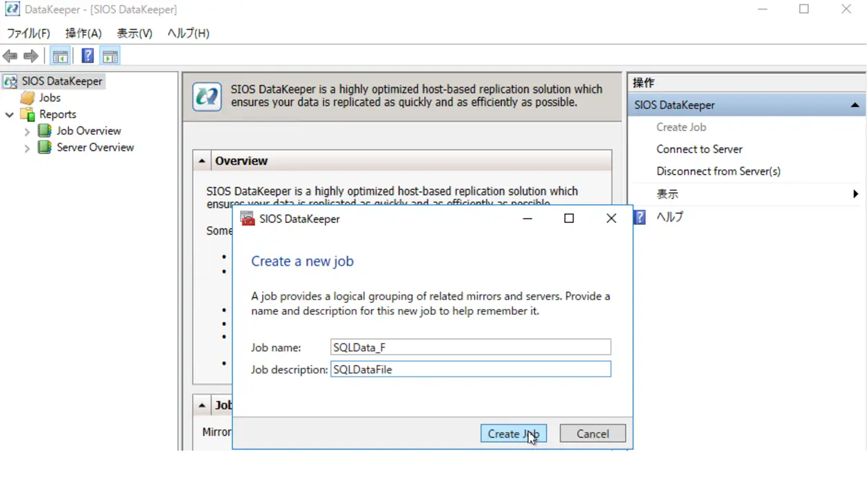The image size is (868, 481).
Task: Click the Server Overview report icon
Action: 45,148
